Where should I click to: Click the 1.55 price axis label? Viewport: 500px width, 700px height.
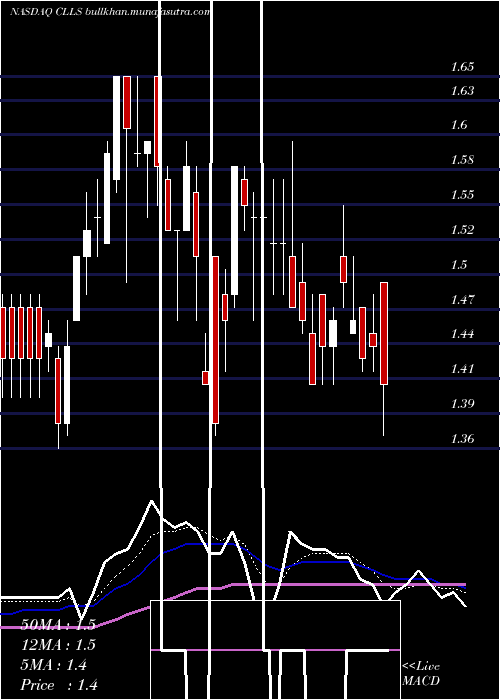[462, 195]
